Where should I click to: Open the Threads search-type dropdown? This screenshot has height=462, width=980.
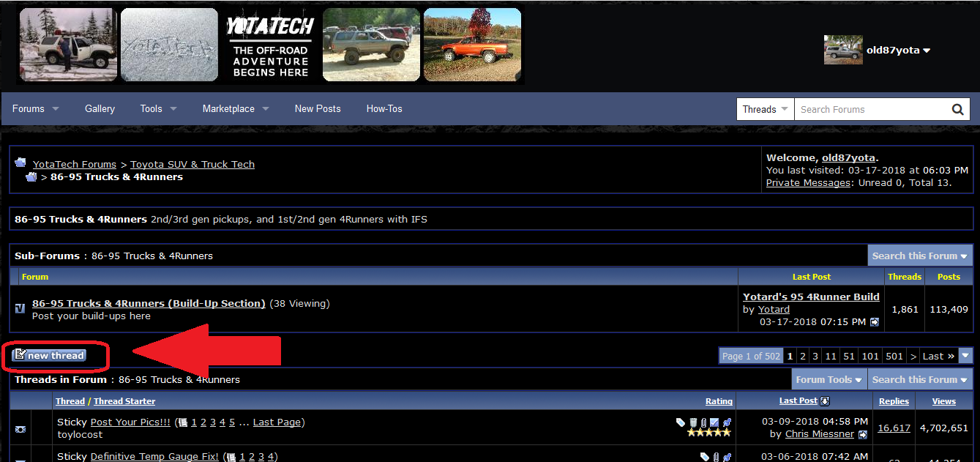click(765, 110)
